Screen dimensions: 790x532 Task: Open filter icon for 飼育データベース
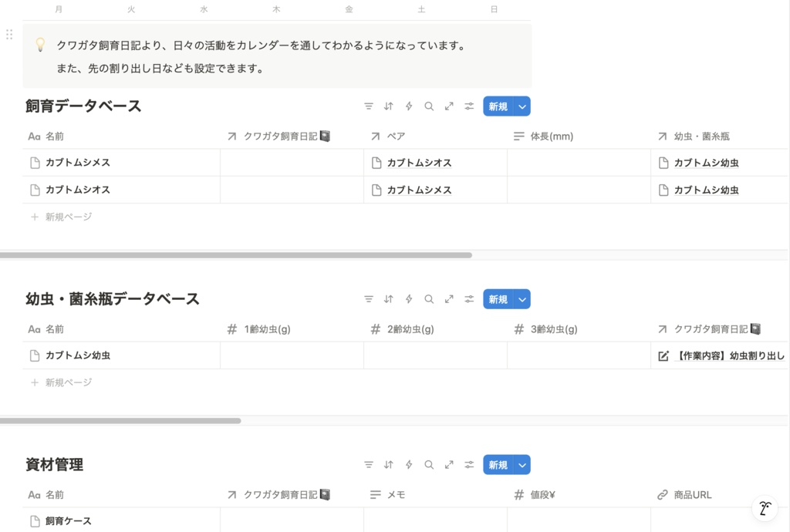coord(368,106)
